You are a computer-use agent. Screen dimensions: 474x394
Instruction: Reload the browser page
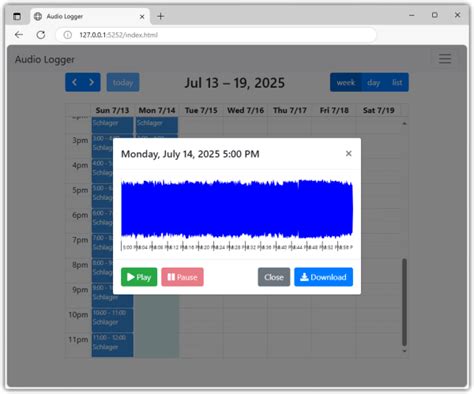point(41,35)
